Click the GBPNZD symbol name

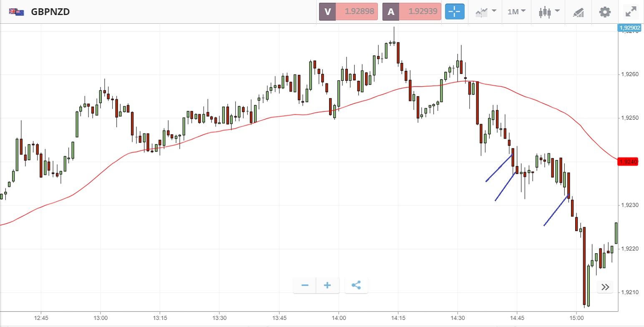point(50,12)
